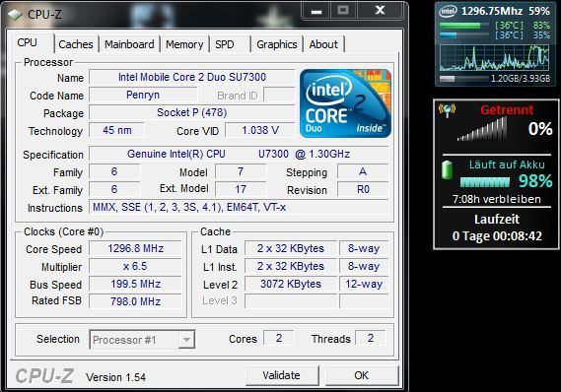Show the About tab
The image size is (561, 392).
point(323,44)
